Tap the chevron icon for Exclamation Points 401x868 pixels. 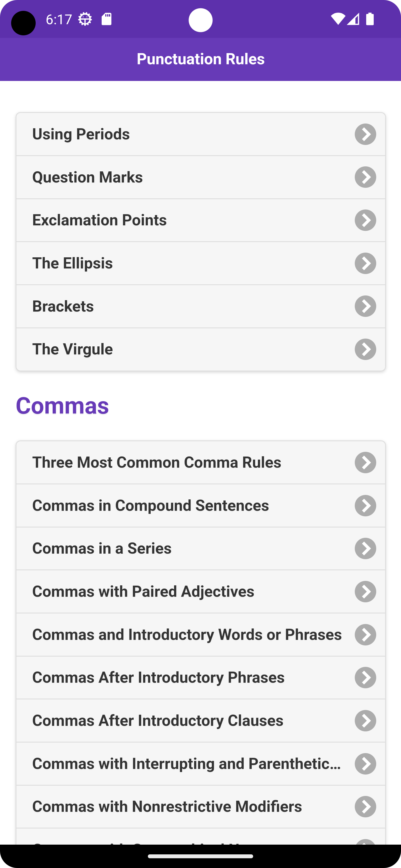365,220
